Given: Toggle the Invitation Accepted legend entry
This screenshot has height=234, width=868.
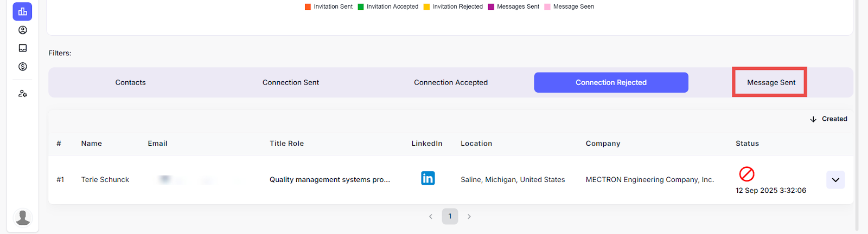Looking at the screenshot, I should pyautogui.click(x=388, y=6).
